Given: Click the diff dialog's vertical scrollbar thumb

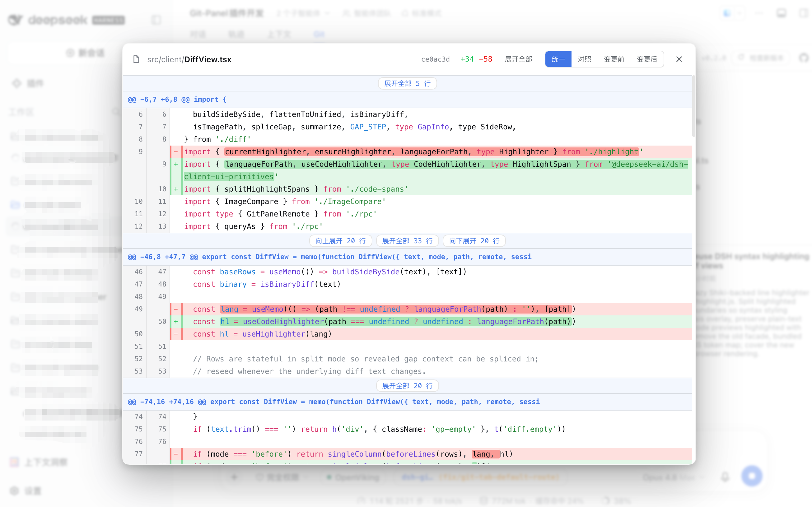Looking at the screenshot, I should coord(693,107).
